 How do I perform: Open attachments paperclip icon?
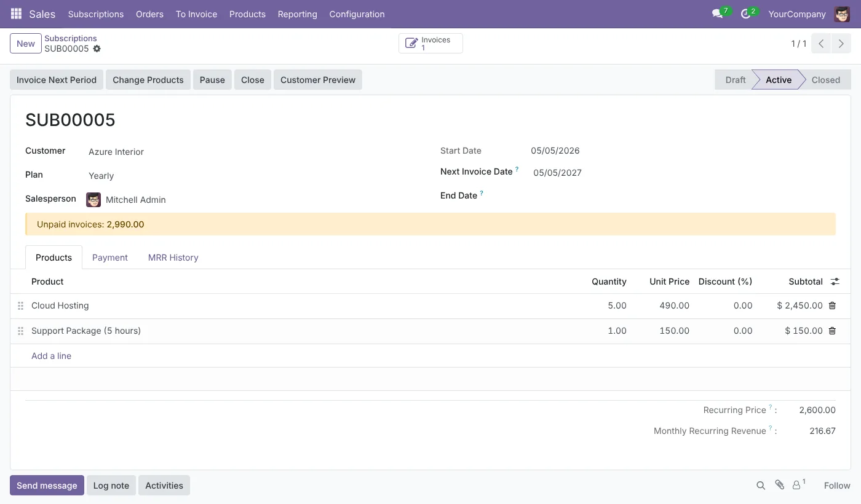click(779, 485)
